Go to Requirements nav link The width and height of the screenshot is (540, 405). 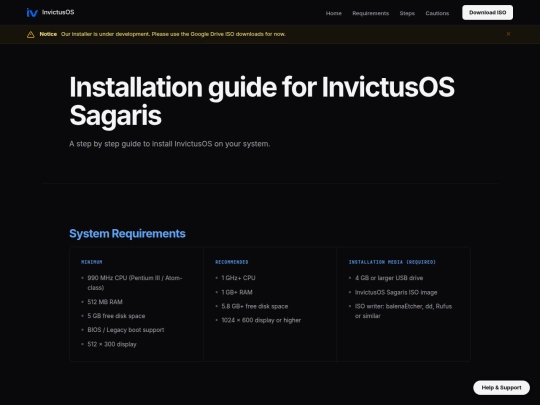371,13
